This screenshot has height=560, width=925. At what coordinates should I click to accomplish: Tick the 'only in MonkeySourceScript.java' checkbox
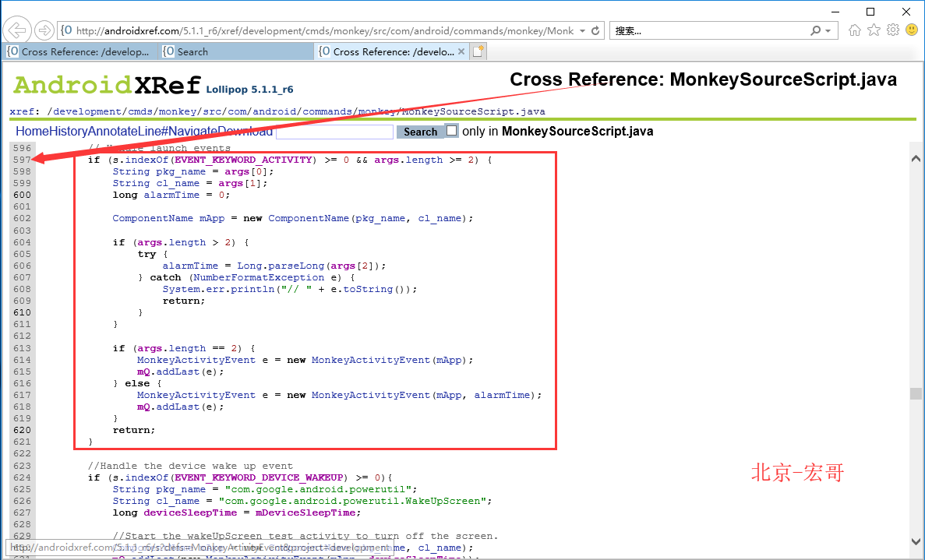click(x=451, y=131)
